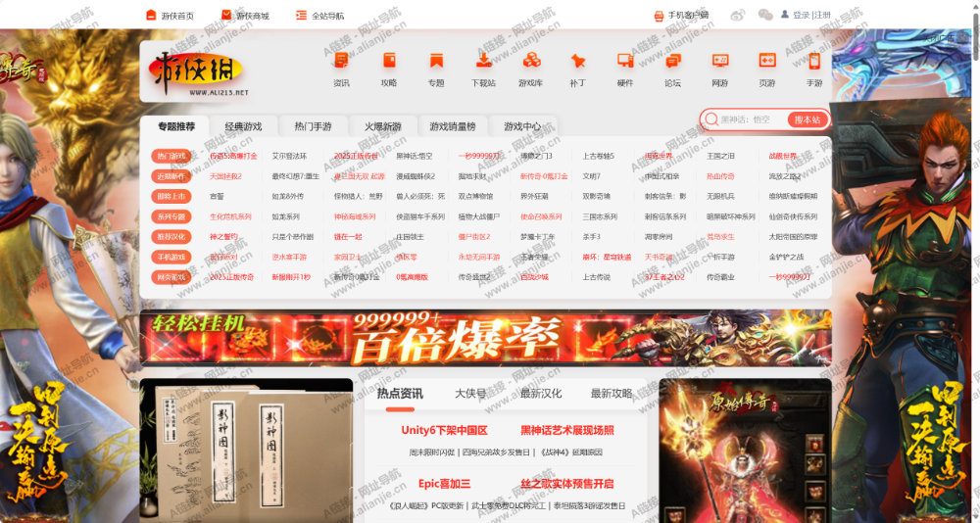
Task: Switch to the 火爆新游 tab
Action: coord(383,126)
